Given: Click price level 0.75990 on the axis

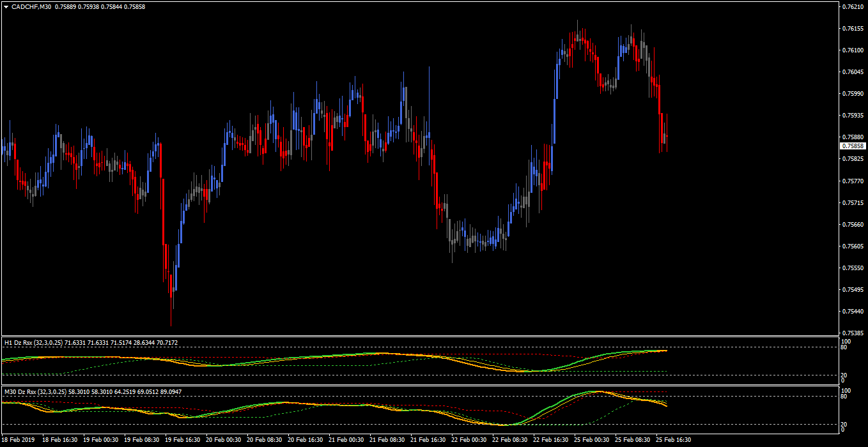Looking at the screenshot, I should (852, 94).
